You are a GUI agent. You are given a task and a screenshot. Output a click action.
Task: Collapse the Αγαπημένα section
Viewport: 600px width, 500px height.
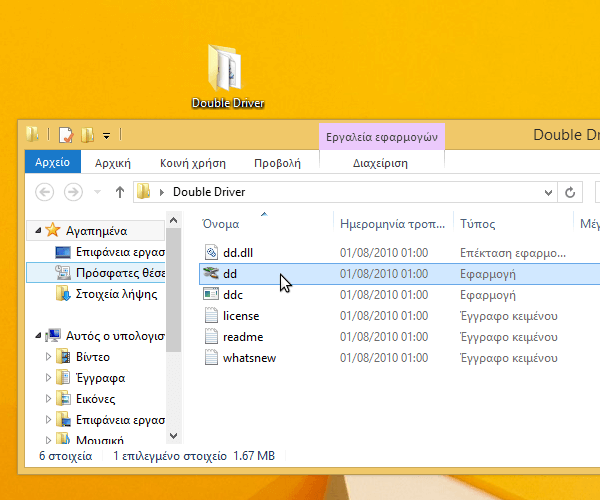(x=37, y=230)
